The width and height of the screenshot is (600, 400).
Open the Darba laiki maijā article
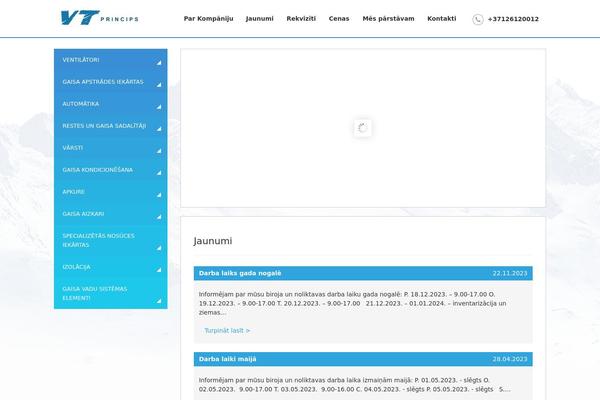[228, 359]
